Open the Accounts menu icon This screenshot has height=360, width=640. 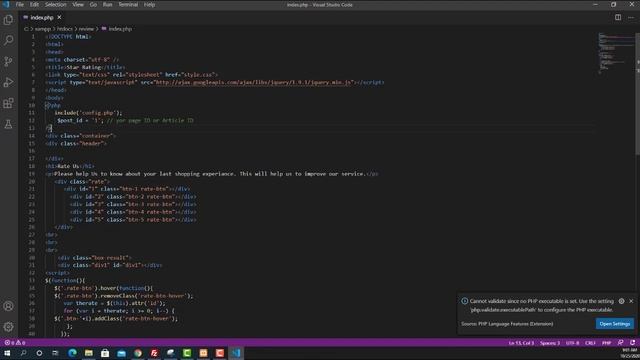click(x=8, y=306)
